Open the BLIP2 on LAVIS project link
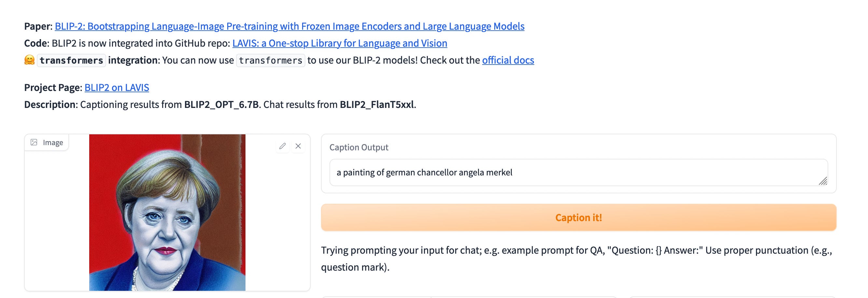Screen dimensions: 868x298 [x=117, y=88]
